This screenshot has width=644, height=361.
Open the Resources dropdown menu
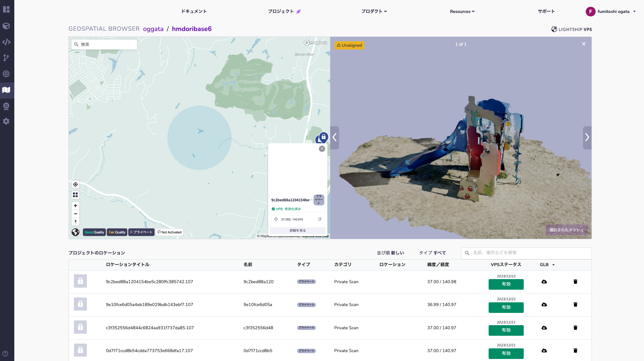[462, 12]
